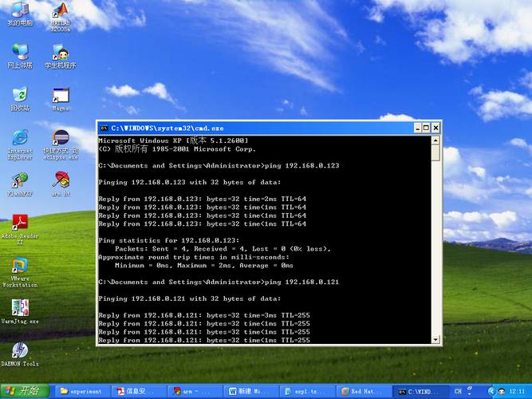Click the Start (开始) button

tap(25, 391)
